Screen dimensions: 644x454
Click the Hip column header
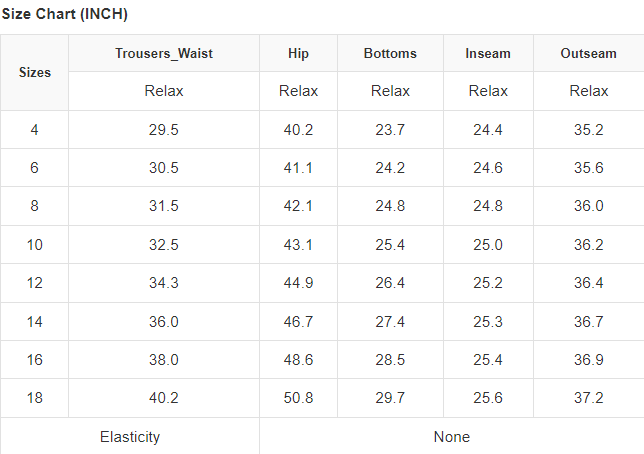[x=298, y=53]
